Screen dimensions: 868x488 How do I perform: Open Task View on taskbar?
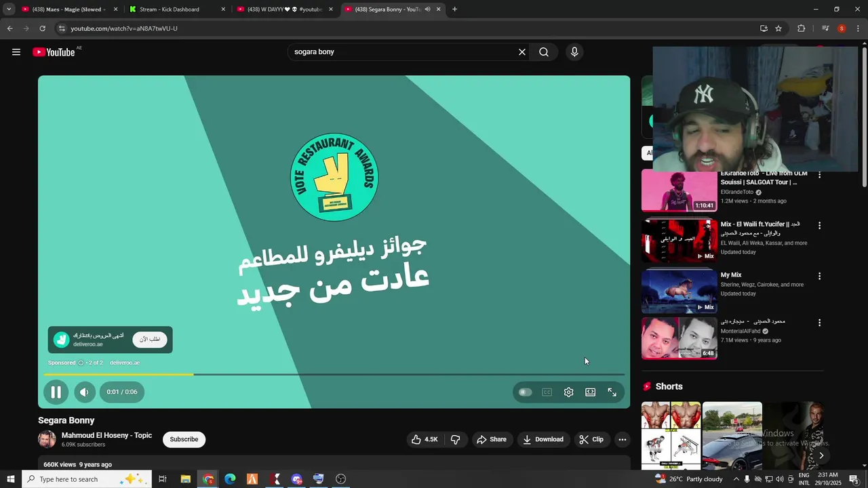tap(162, 479)
